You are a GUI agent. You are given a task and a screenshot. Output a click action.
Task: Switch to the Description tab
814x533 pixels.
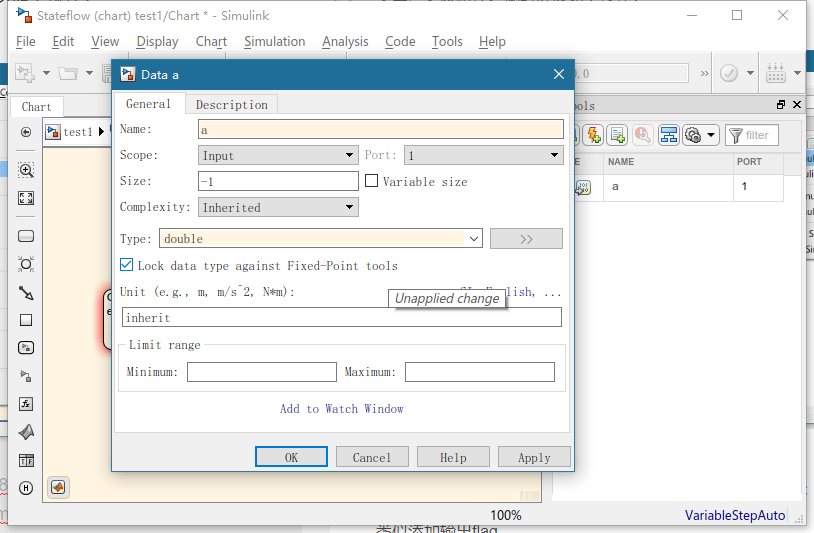click(232, 104)
